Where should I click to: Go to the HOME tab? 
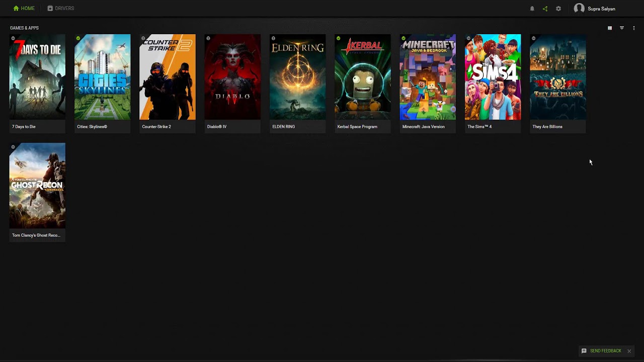24,9
